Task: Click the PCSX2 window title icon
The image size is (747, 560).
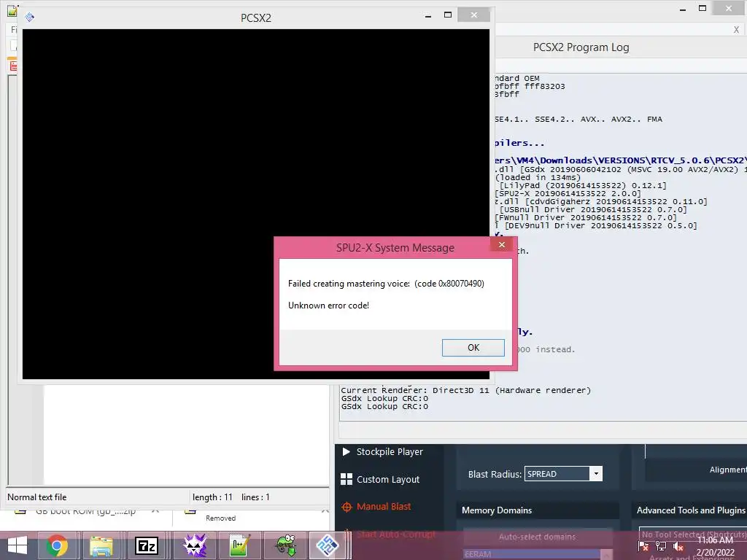Action: click(29, 17)
